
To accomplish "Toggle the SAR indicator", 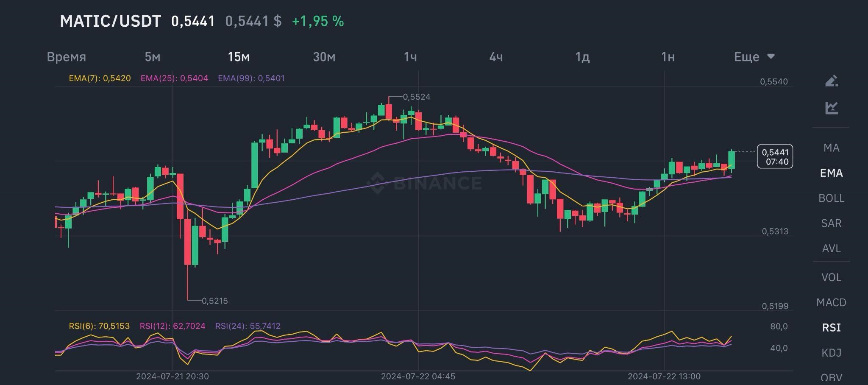I will tap(831, 223).
